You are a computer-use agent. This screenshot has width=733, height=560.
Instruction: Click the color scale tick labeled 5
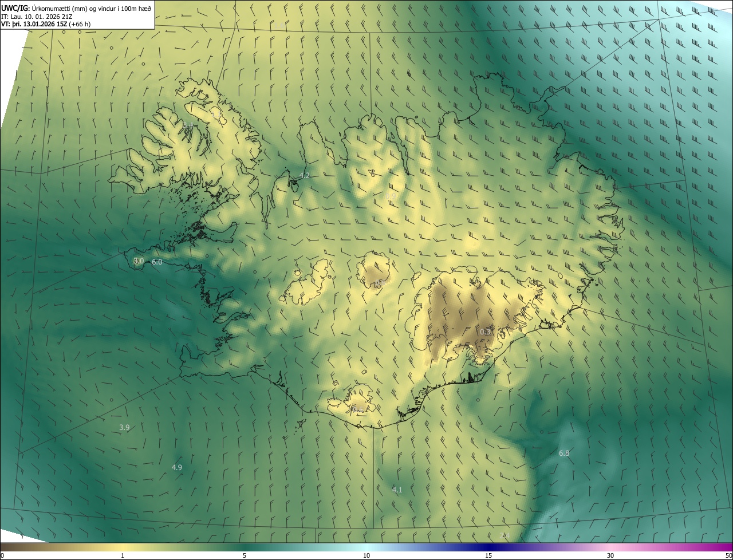tap(245, 555)
